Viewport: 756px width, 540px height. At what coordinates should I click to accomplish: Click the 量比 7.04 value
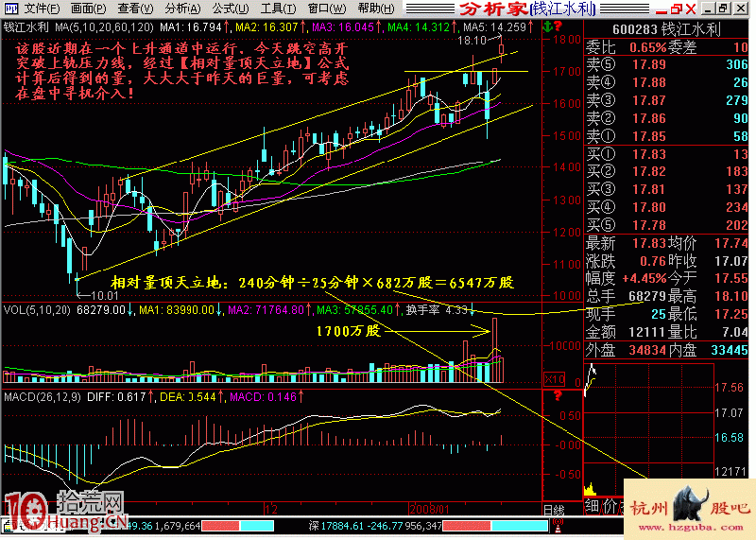tap(735, 332)
